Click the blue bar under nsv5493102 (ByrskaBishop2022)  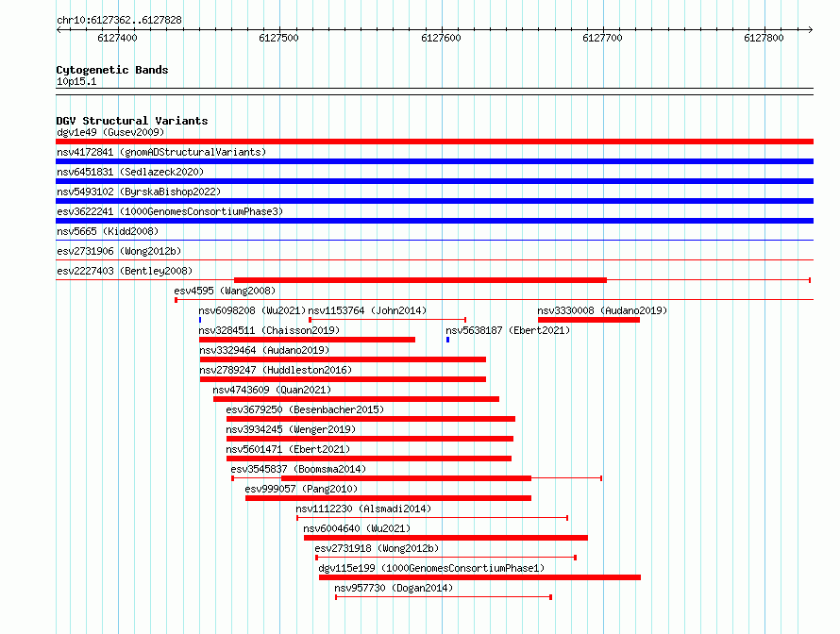434,201
